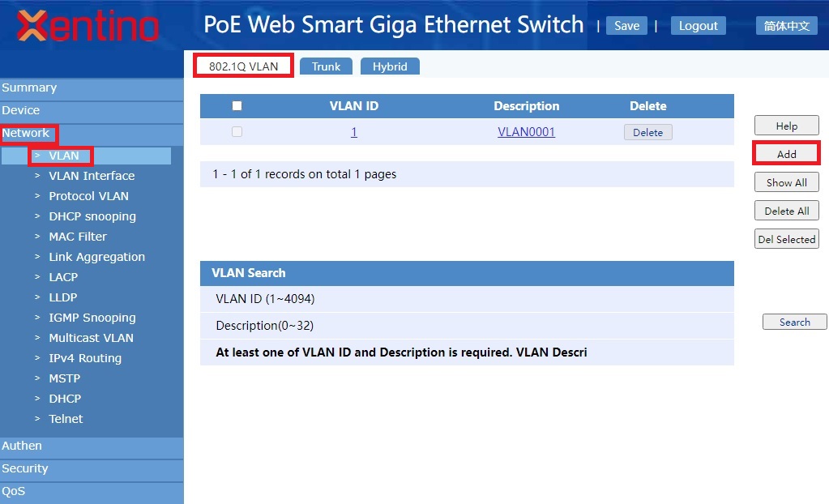
Task: Tick the select-all checkbox in table header
Action: coord(237,106)
